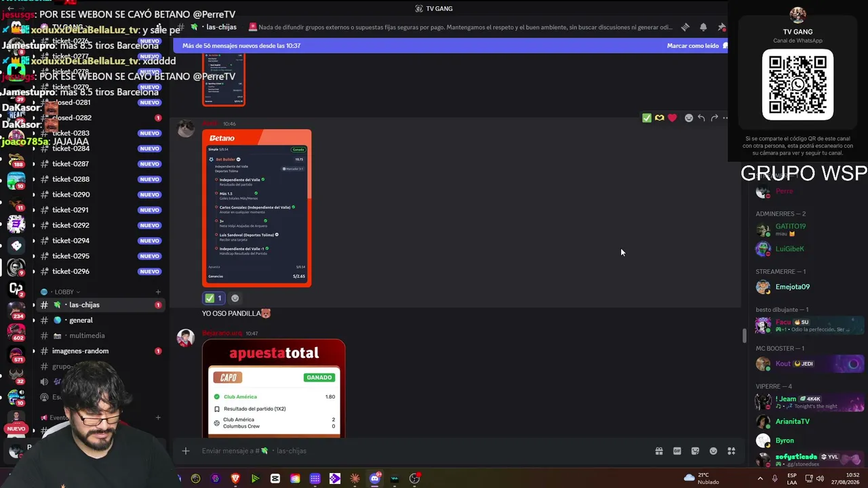Image resolution: width=868 pixels, height=488 pixels.
Task: Open notification settings bell icon
Action: 703,27
